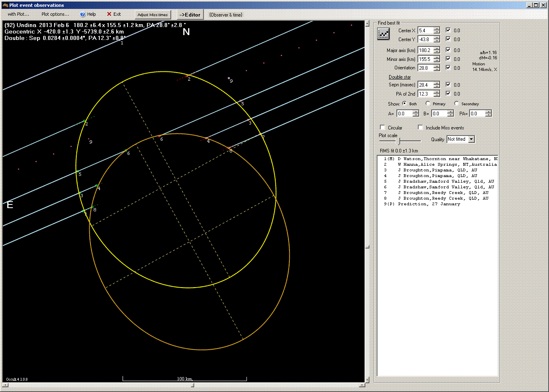Select the Primary show radio button

428,103
